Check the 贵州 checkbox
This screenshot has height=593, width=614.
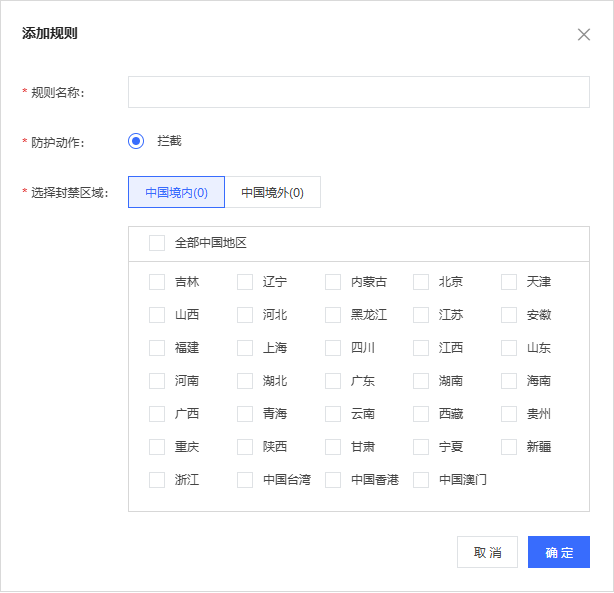click(x=509, y=414)
